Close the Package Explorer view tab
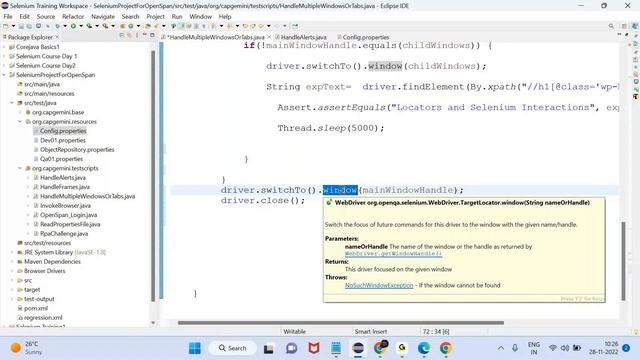Screen dimensions: 640x360 tap(57, 37)
